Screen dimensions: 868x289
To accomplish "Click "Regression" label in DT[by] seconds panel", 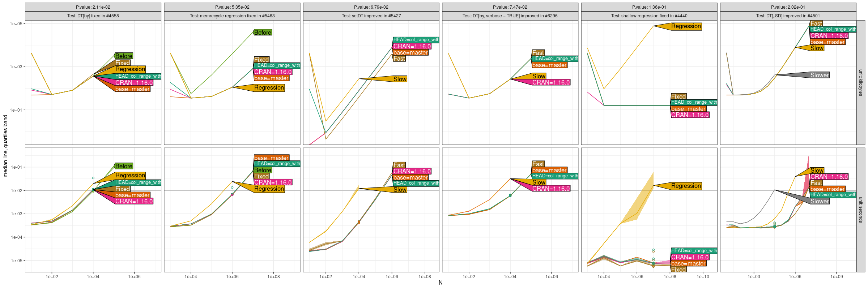I will click(x=130, y=175).
